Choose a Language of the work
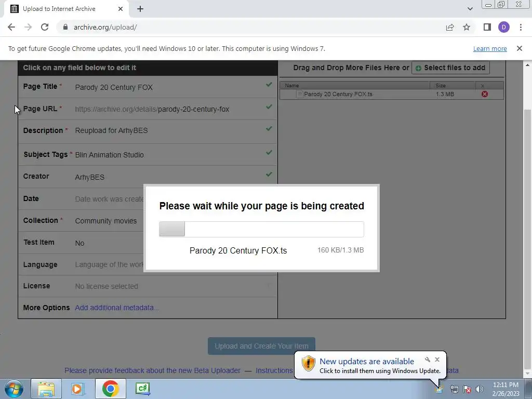532x399 pixels. pyautogui.click(x=109, y=264)
